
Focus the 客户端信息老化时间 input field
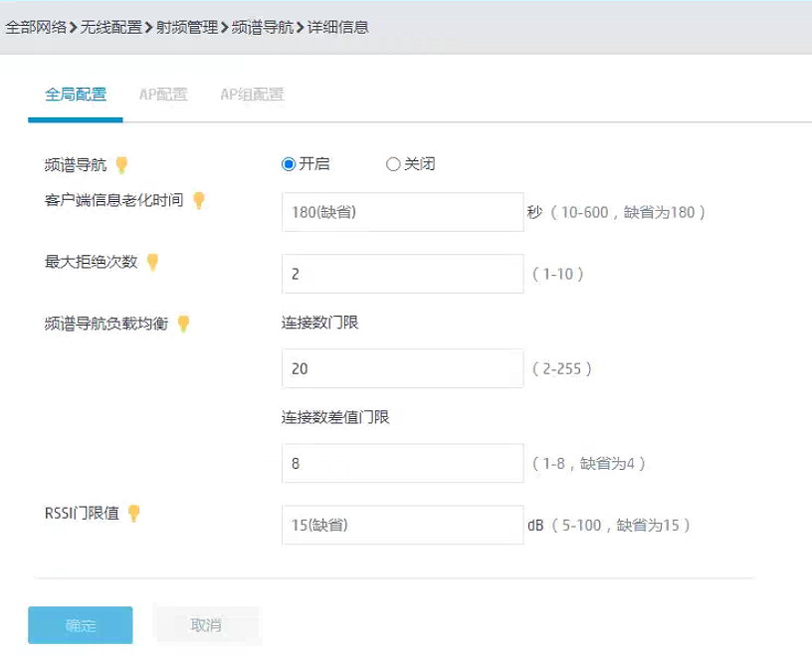click(x=402, y=212)
